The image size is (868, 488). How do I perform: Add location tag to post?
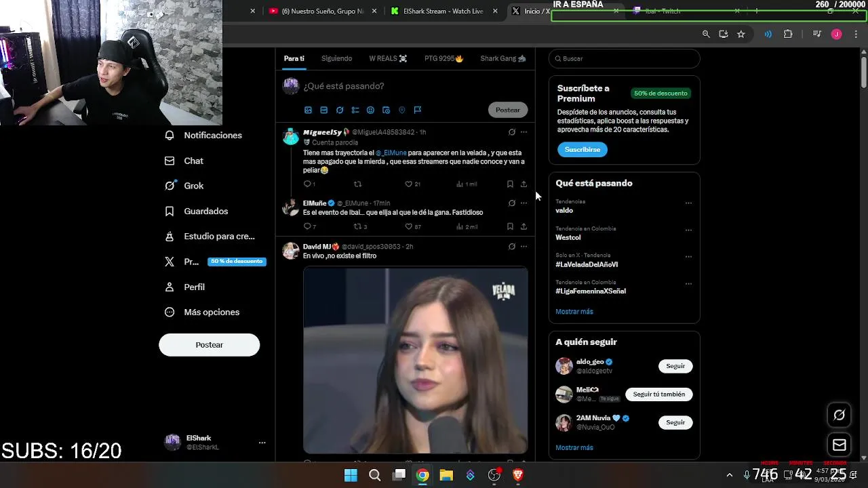401,110
